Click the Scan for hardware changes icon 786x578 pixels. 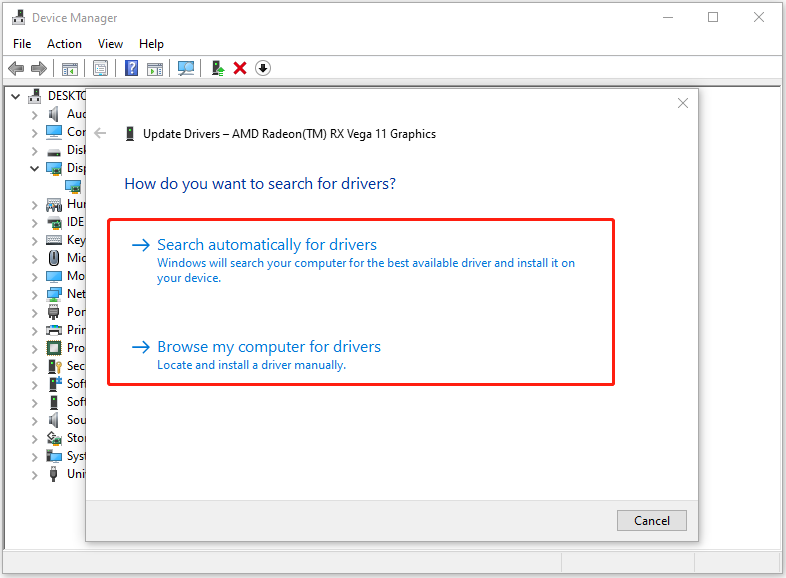click(186, 68)
